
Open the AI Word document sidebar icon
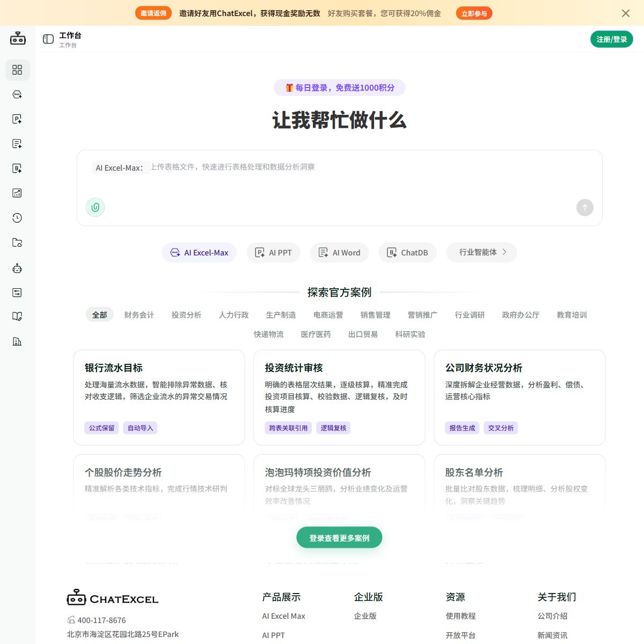pos(17,144)
